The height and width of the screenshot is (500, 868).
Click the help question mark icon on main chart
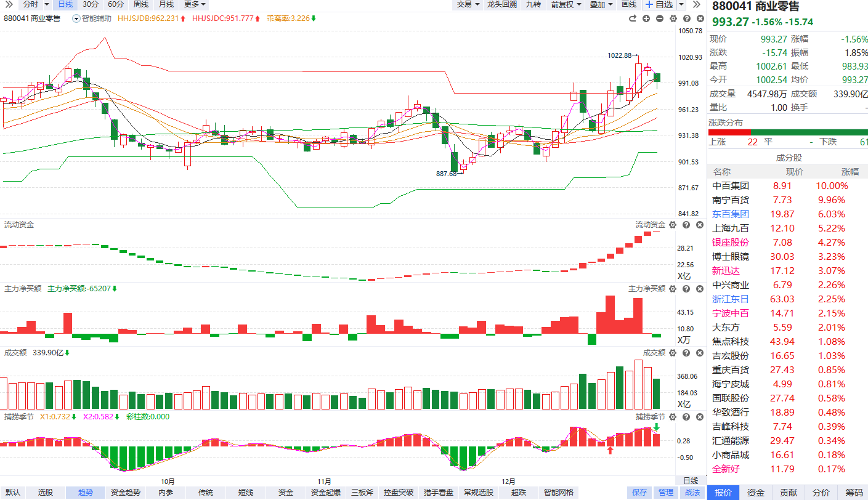(686, 18)
